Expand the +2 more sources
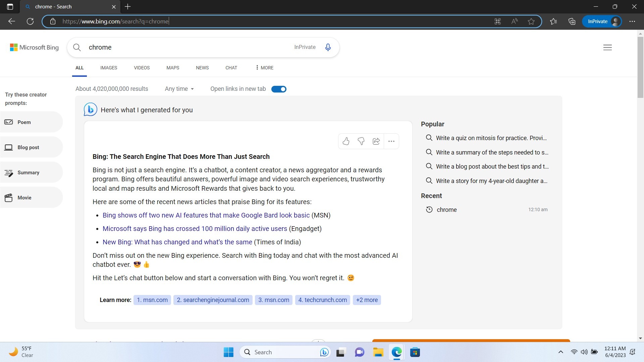Viewport: 644px width, 362px height. point(367,300)
